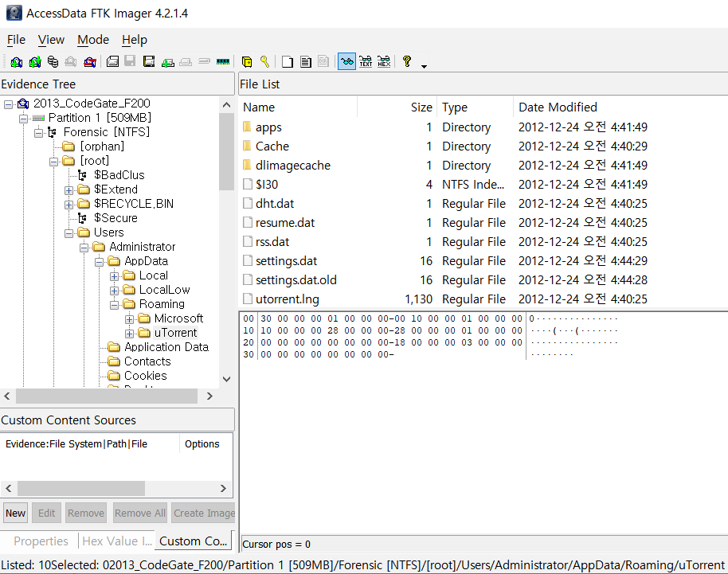This screenshot has height=574, width=728.
Task: Expand the $RECYCLE.BIN folder
Action: point(68,205)
